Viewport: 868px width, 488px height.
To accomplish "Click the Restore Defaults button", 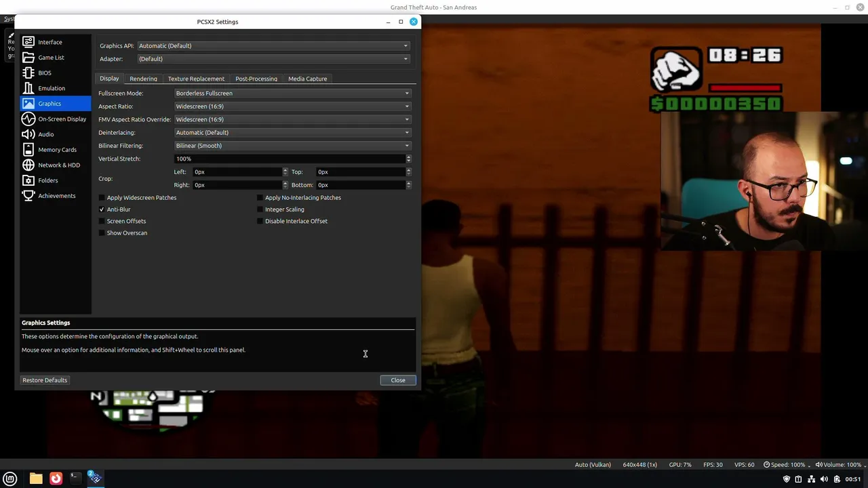I will 45,380.
